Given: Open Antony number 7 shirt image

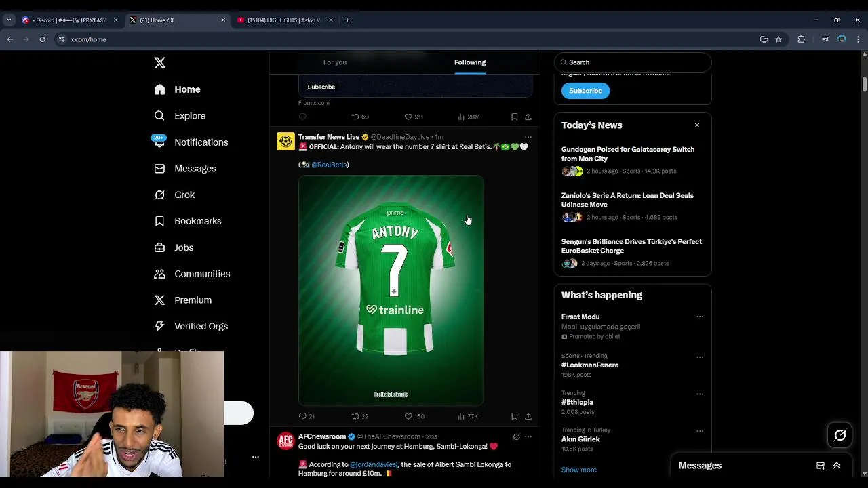Looking at the screenshot, I should coord(391,291).
